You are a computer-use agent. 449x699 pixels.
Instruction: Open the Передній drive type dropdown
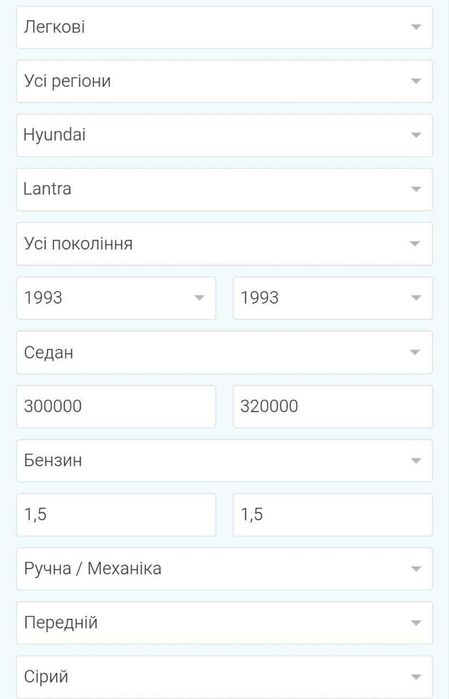(x=224, y=623)
